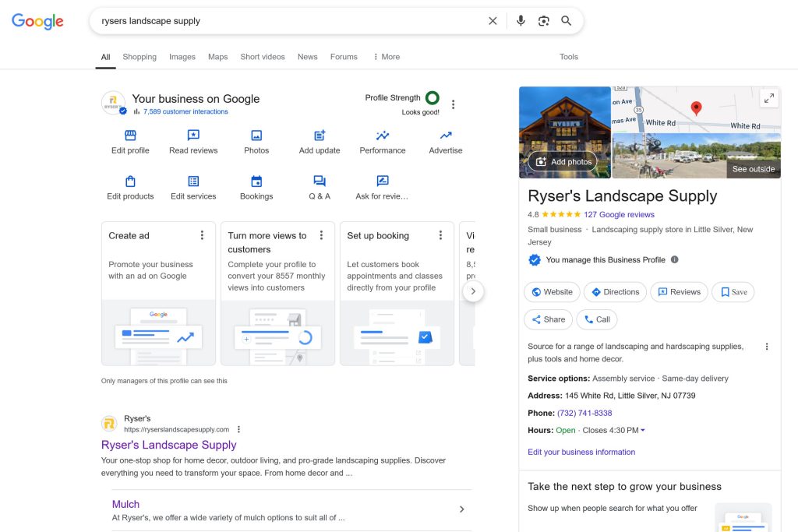Open three-dot menu beside business description
Screen dimensions: 798x532
767,347
